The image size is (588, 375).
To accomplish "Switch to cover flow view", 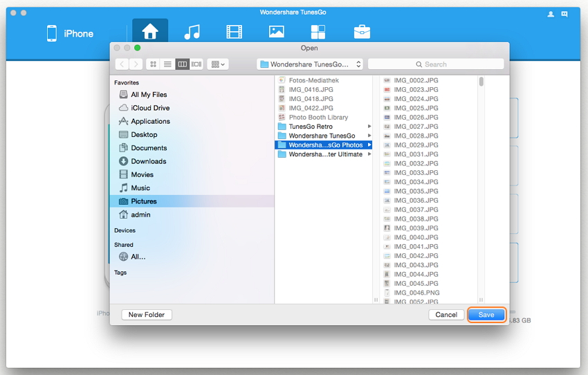I will pos(196,64).
